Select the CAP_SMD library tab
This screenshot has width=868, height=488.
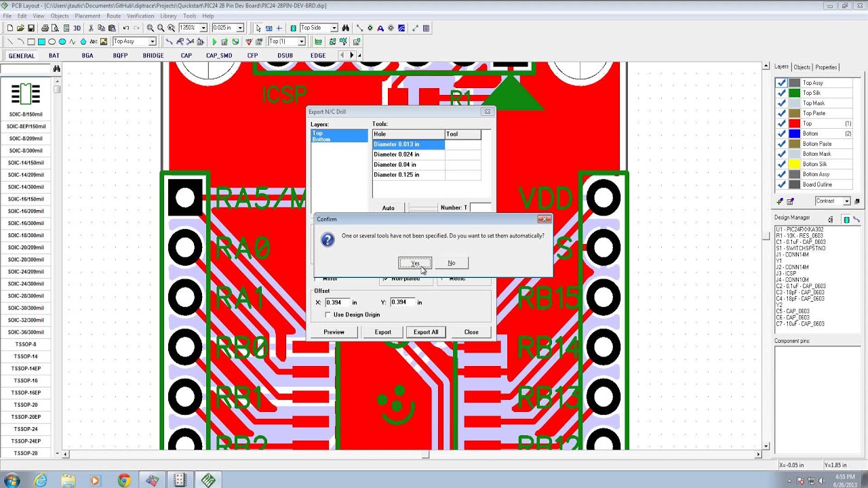click(x=219, y=56)
